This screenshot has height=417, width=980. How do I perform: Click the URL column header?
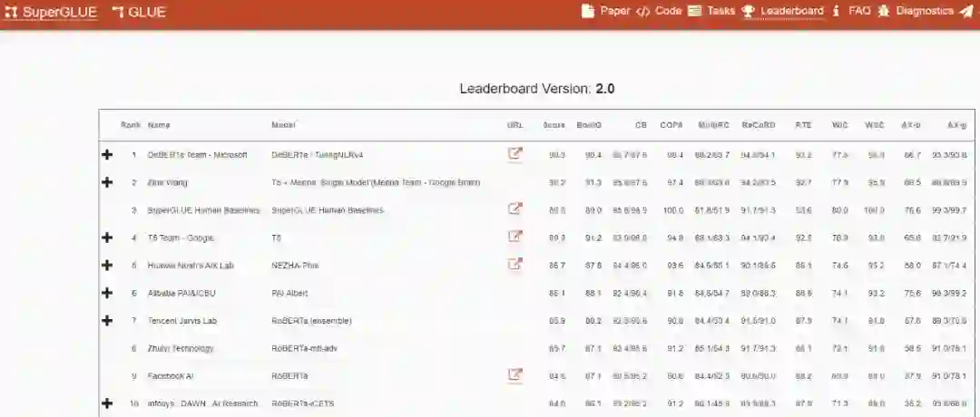515,125
